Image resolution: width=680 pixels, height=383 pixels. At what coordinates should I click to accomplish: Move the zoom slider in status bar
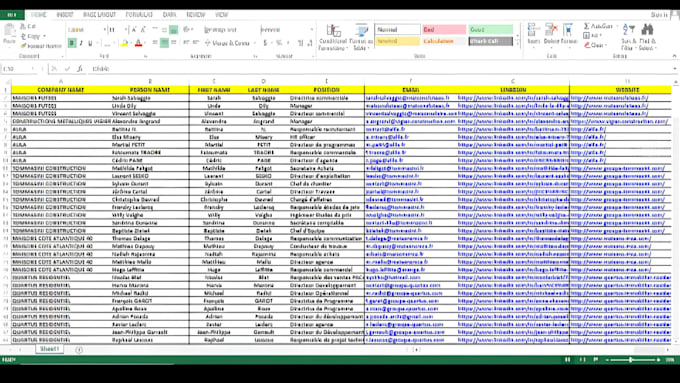tap(631, 360)
